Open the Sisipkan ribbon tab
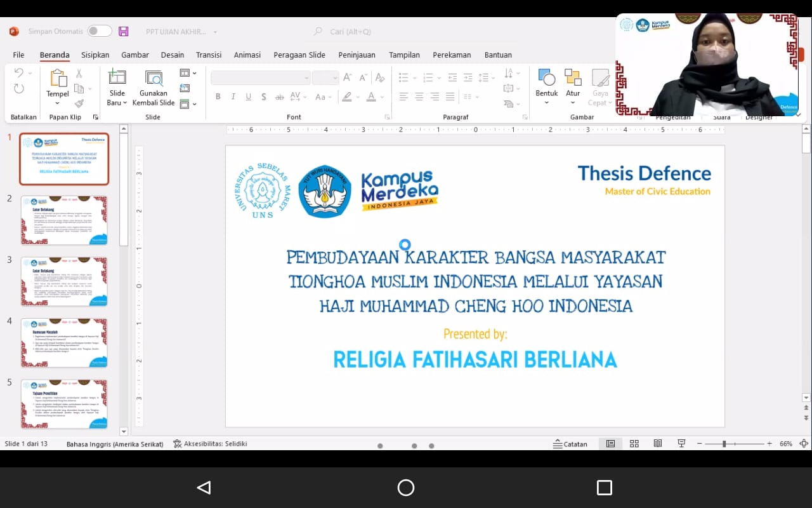 click(95, 55)
